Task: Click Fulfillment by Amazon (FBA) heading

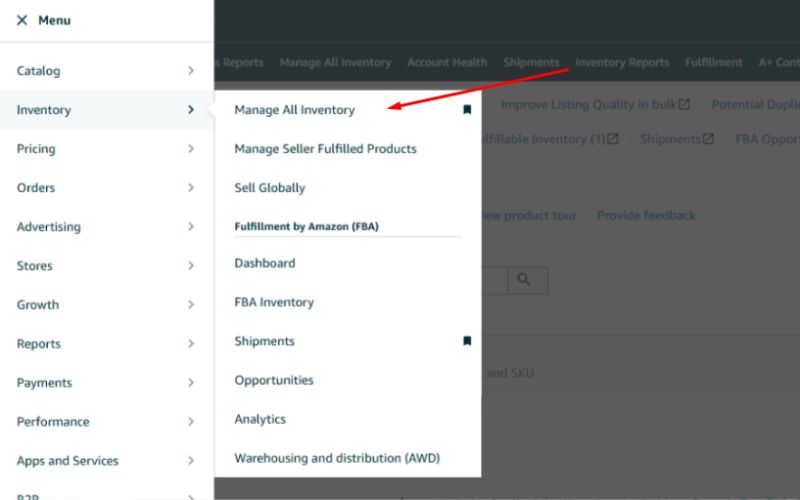Action: 307,227
